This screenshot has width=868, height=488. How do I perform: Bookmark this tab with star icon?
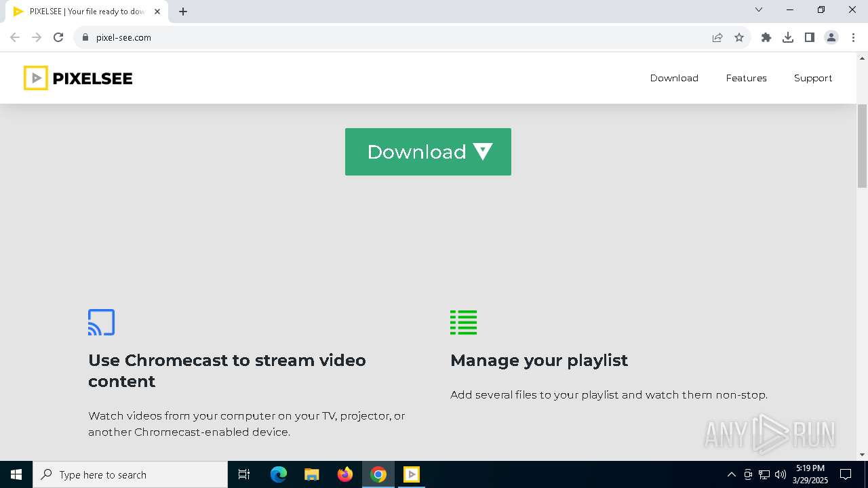pos(739,37)
